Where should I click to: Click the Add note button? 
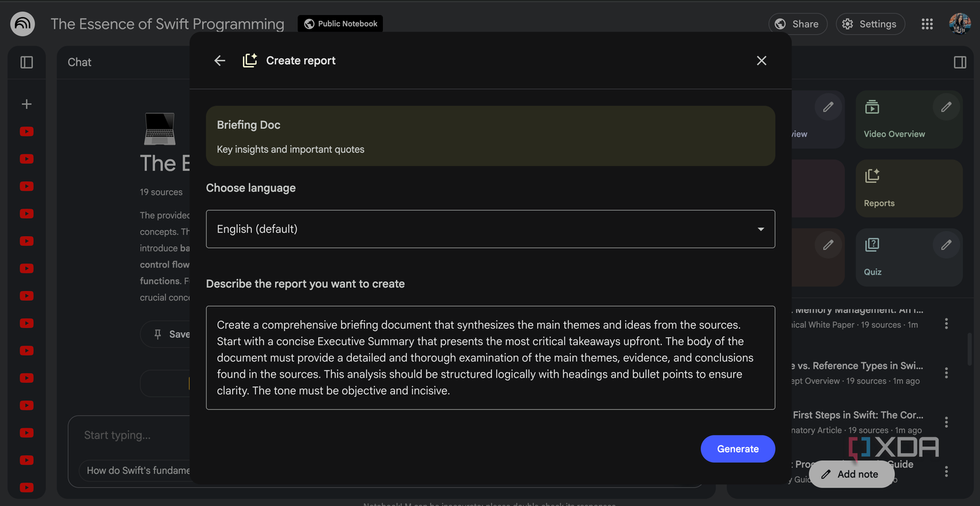click(x=851, y=474)
